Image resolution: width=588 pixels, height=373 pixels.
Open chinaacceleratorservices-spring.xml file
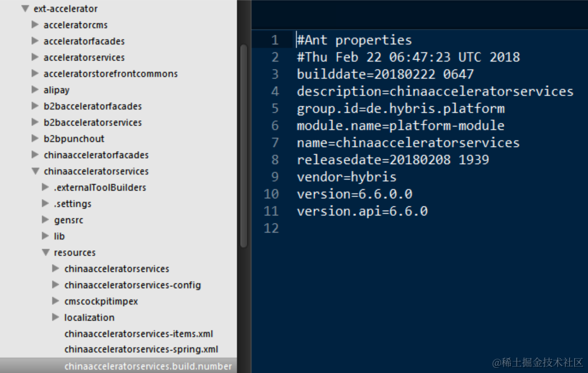pos(141,350)
